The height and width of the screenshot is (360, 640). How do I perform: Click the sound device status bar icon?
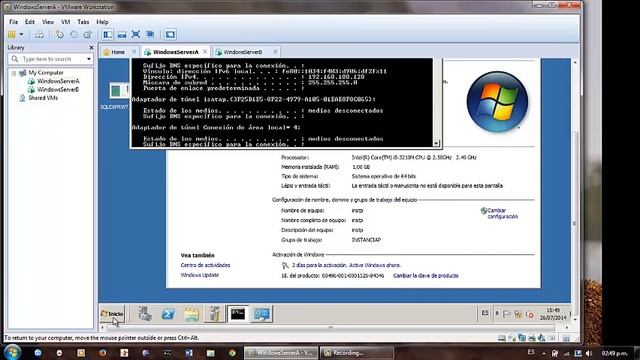pyautogui.click(x=541, y=338)
